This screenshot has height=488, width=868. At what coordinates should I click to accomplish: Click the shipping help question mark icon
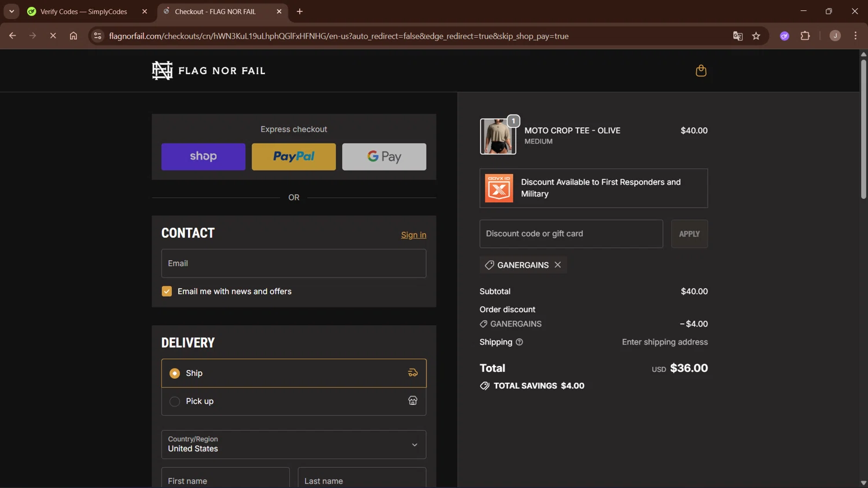point(519,342)
